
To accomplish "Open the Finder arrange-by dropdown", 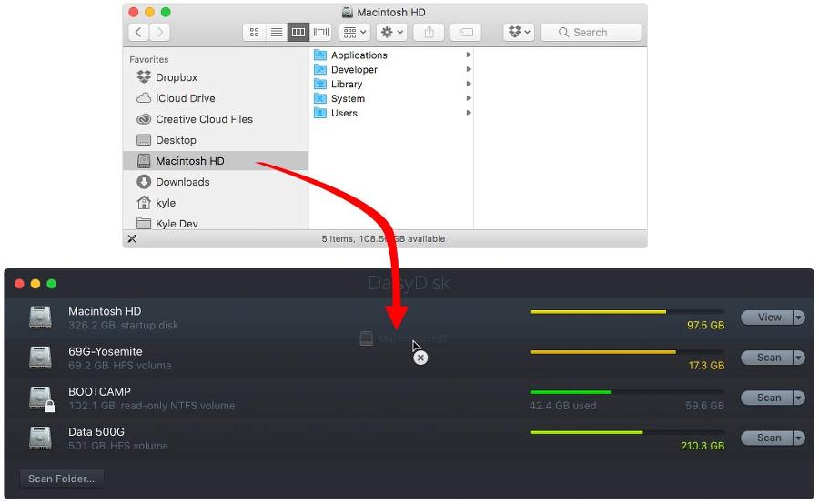I will pos(355,33).
